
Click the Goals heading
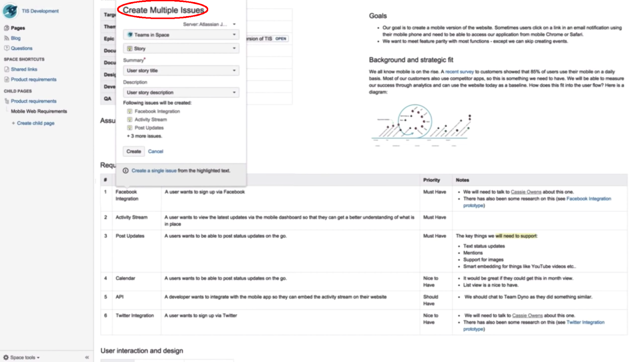[378, 16]
